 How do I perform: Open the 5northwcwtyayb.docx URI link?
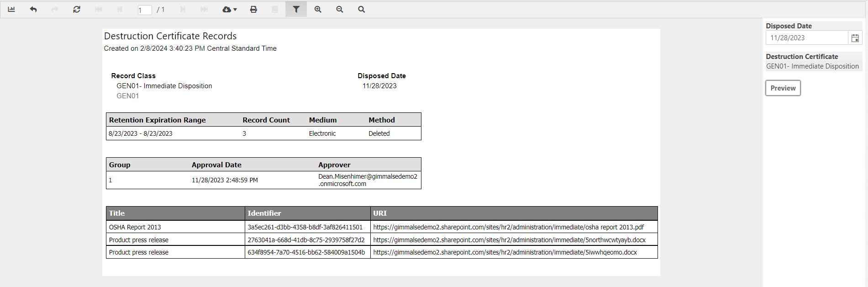pos(509,240)
